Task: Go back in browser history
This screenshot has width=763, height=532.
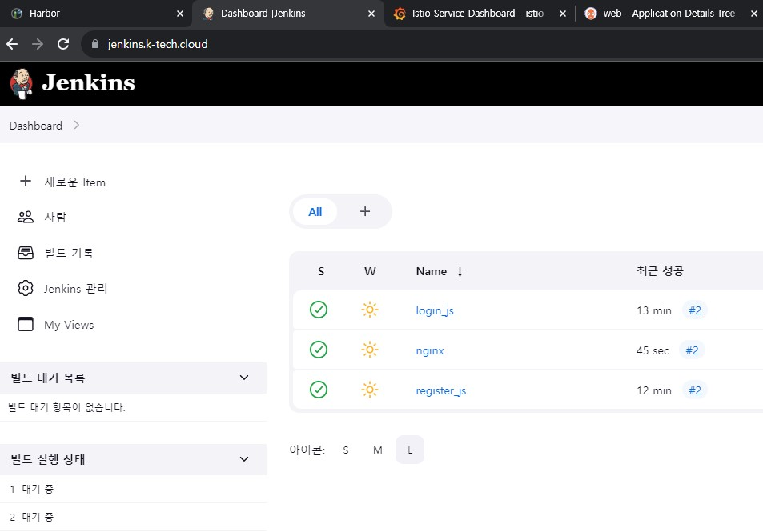Action: 12,44
